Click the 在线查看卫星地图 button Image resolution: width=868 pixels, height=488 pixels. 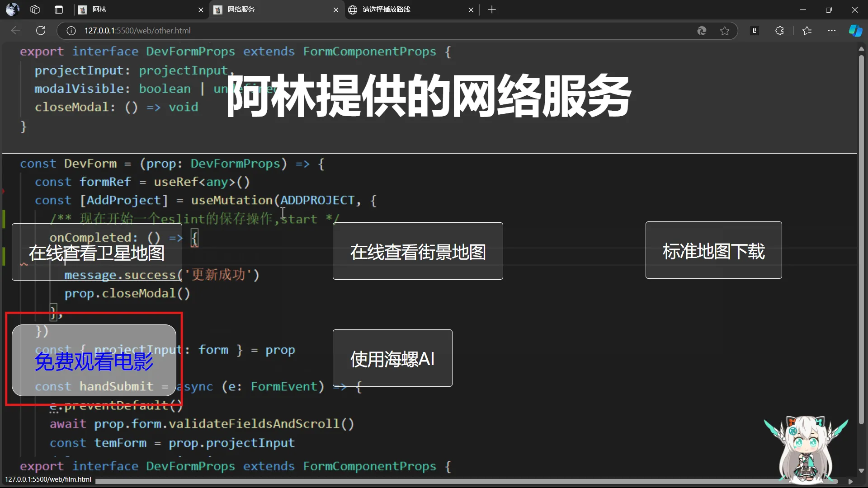point(97,252)
